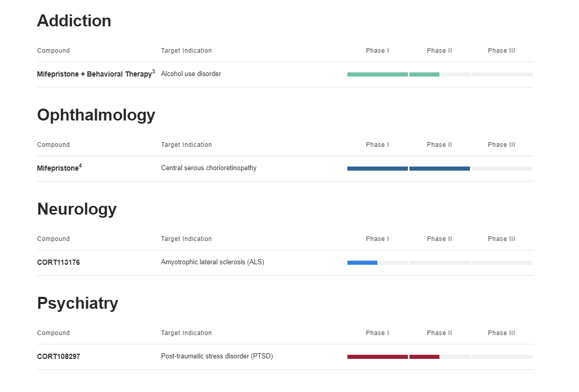This screenshot has width=579, height=392.
Task: Click the green Phase I bar for Alcohol use disorder
Action: 377,74
